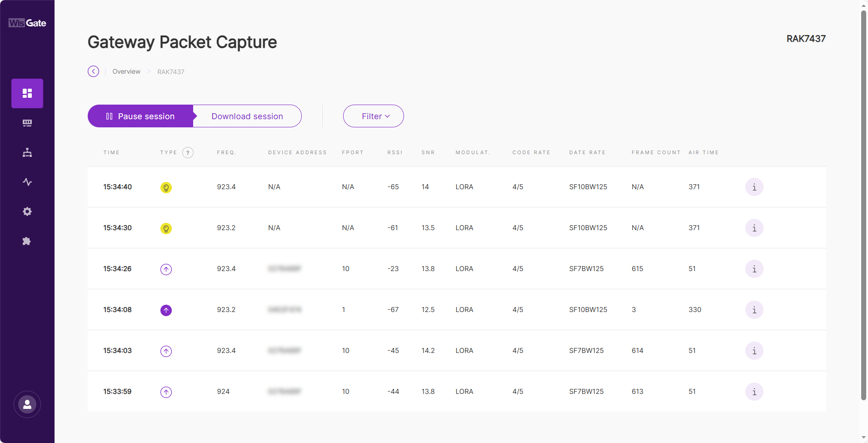The width and height of the screenshot is (868, 443).
Task: Navigate to Overview in the breadcrumb
Action: [126, 71]
